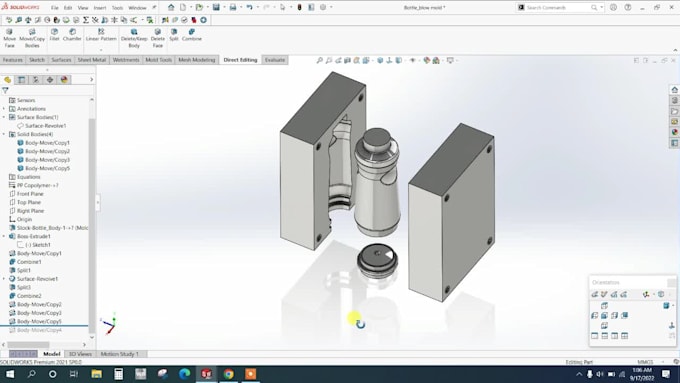Open the Save dropdown arrow
Screen dimensions: 680x383
[224, 7]
